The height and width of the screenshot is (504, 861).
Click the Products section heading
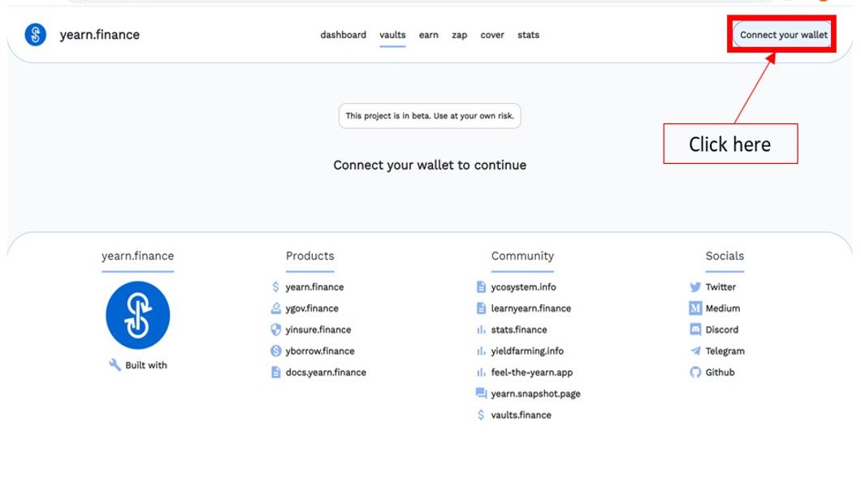(309, 256)
